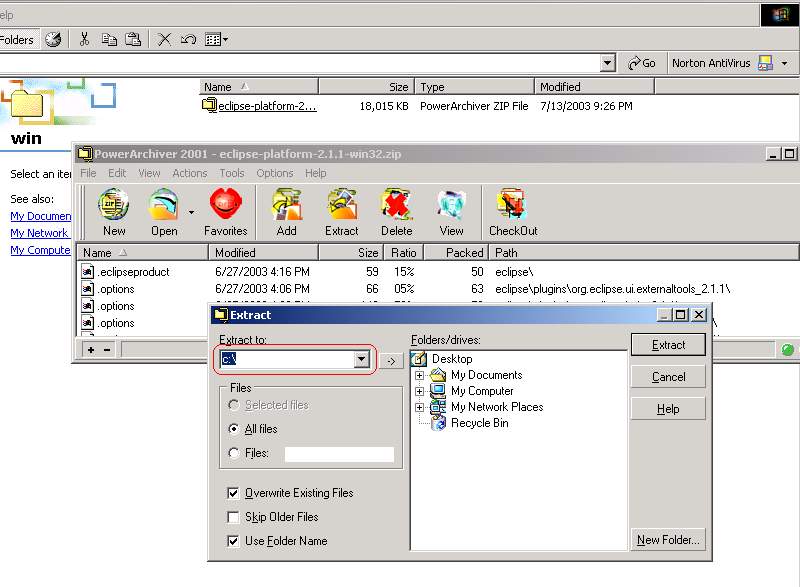800x587 pixels.
Task: Sort archive list by Path column
Action: coord(643,252)
